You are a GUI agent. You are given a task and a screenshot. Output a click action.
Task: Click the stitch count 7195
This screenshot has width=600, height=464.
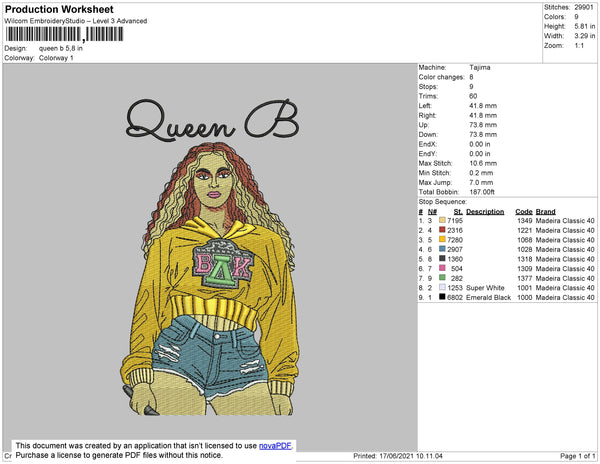coord(455,221)
